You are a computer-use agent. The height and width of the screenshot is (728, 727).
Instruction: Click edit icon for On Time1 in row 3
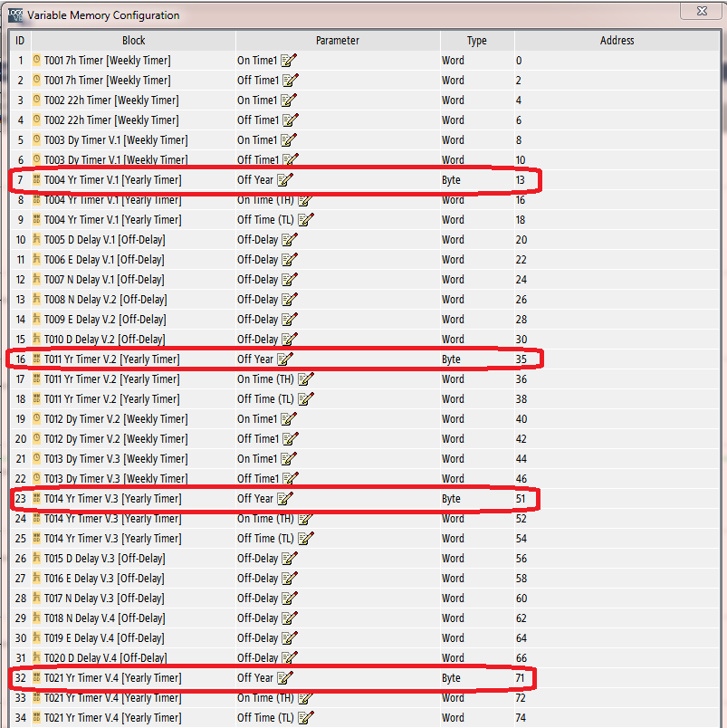[x=288, y=101]
